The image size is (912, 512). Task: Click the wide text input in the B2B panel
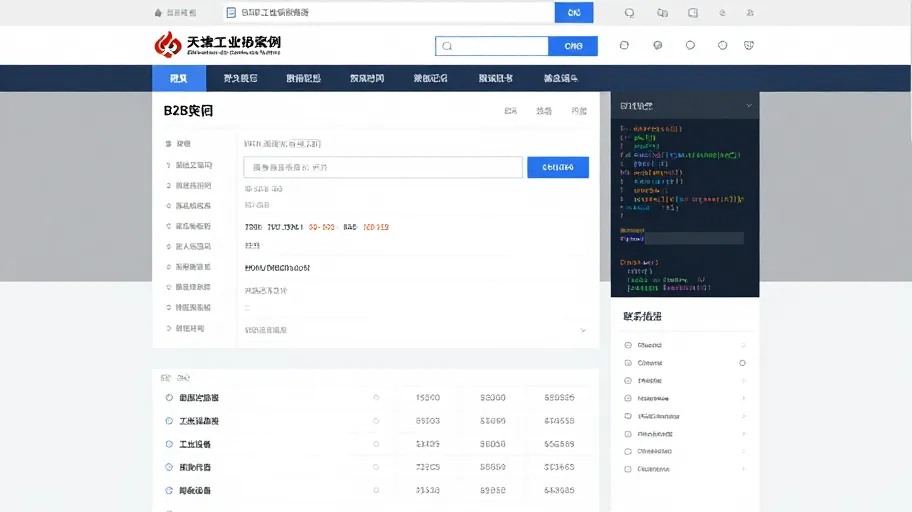coord(383,167)
